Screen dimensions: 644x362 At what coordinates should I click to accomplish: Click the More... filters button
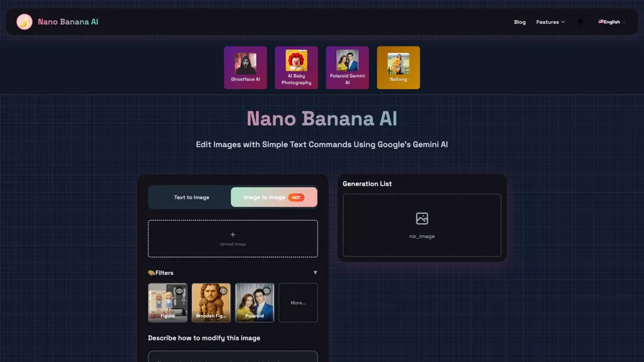pos(298,302)
